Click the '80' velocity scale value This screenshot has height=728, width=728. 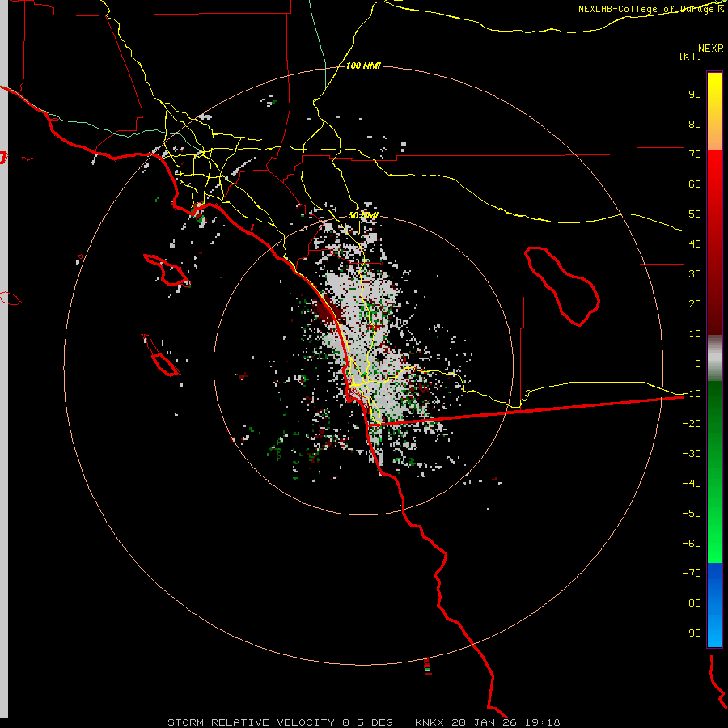coord(695,125)
